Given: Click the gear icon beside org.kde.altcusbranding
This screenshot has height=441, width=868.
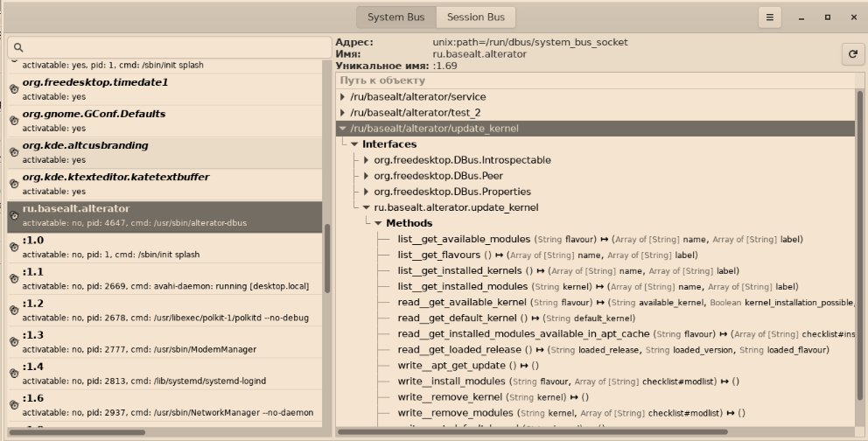Looking at the screenshot, I should click(x=13, y=152).
